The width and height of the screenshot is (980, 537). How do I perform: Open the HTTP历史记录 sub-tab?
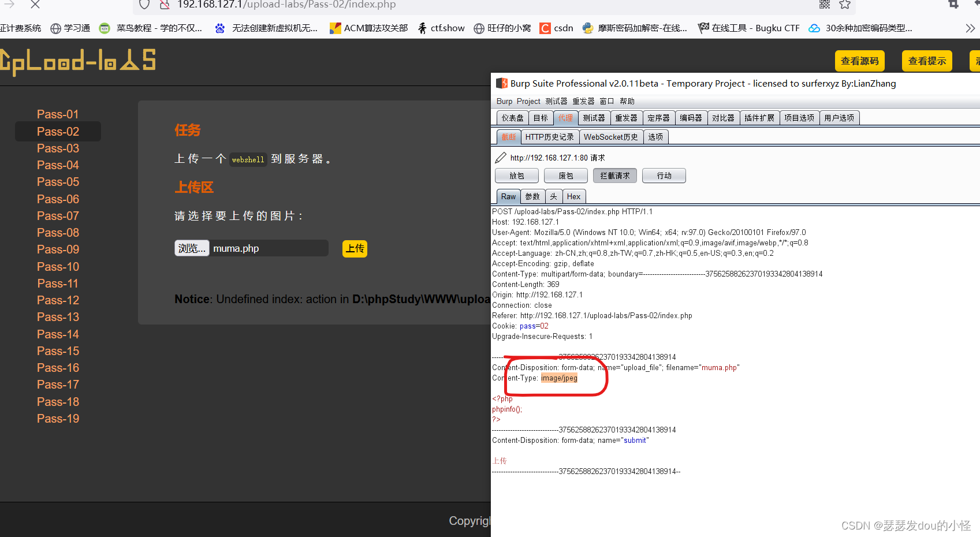tap(550, 137)
